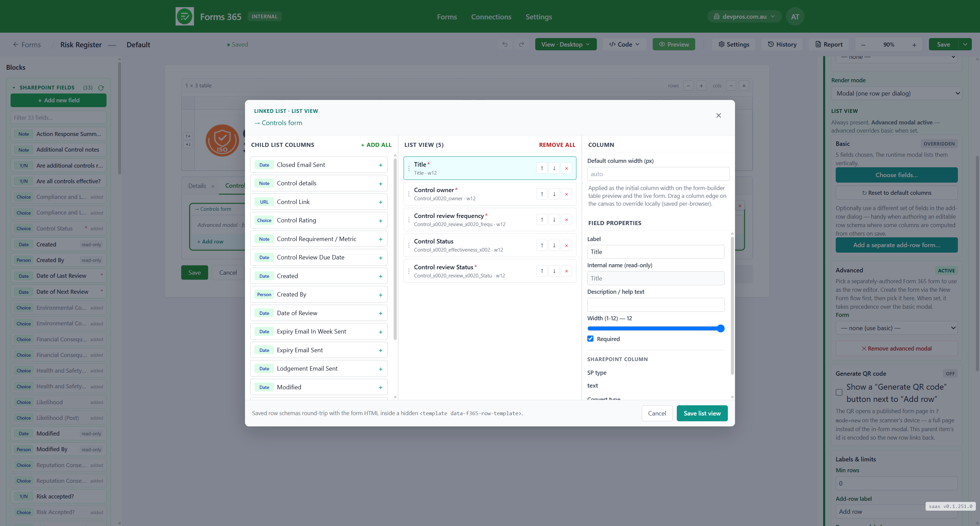This screenshot has width=980, height=526.
Task: Click the Label field containing Title
Action: [x=655, y=252]
